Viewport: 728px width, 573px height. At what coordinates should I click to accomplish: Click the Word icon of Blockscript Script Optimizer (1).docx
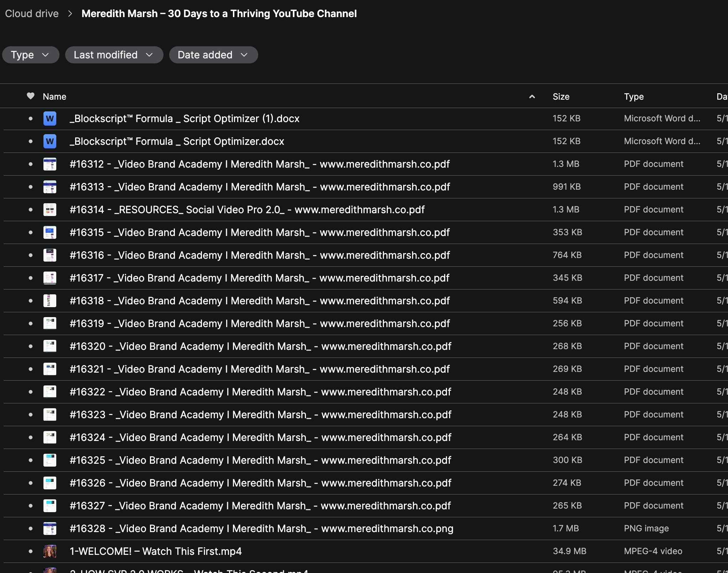50,119
